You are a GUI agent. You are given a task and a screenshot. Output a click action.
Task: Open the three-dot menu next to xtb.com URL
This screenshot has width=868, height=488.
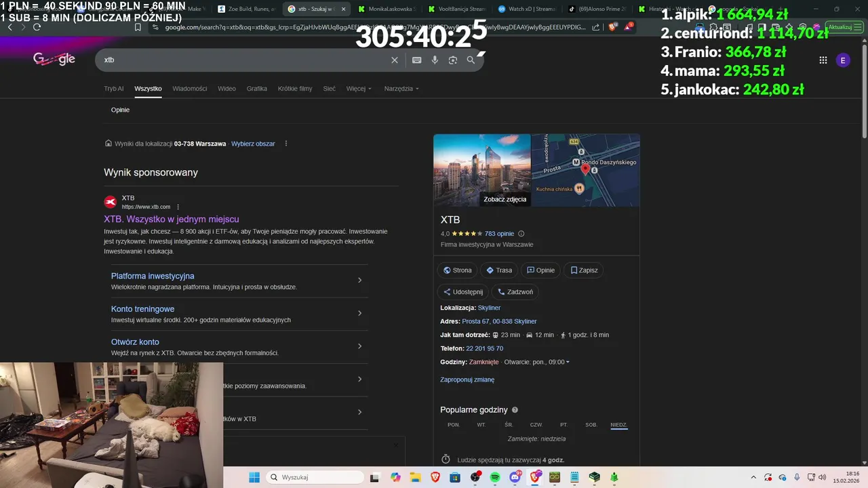coord(178,207)
